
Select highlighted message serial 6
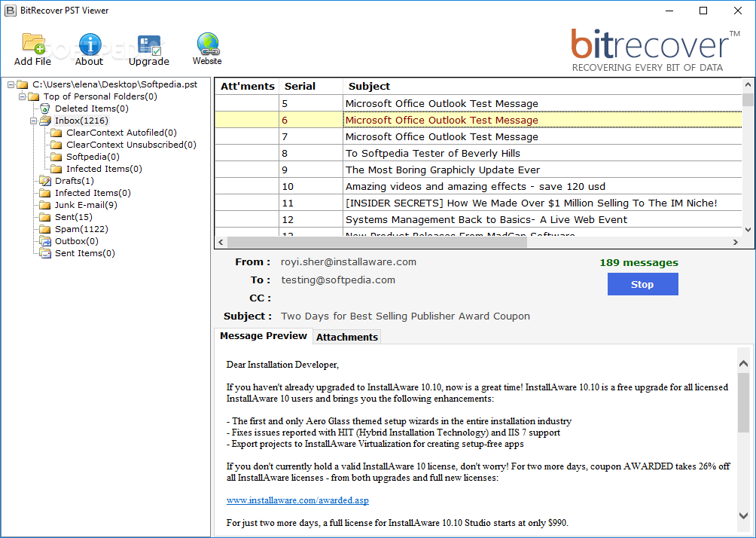(478, 120)
